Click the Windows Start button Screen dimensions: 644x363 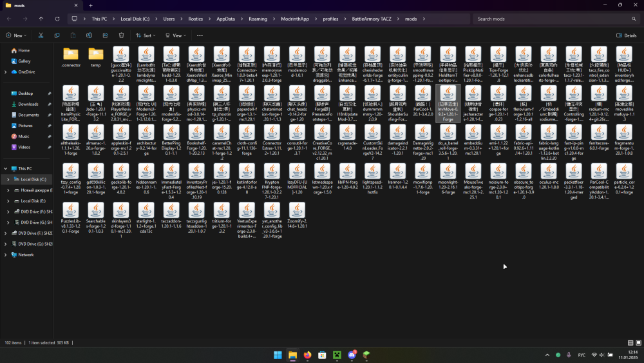[278, 355]
